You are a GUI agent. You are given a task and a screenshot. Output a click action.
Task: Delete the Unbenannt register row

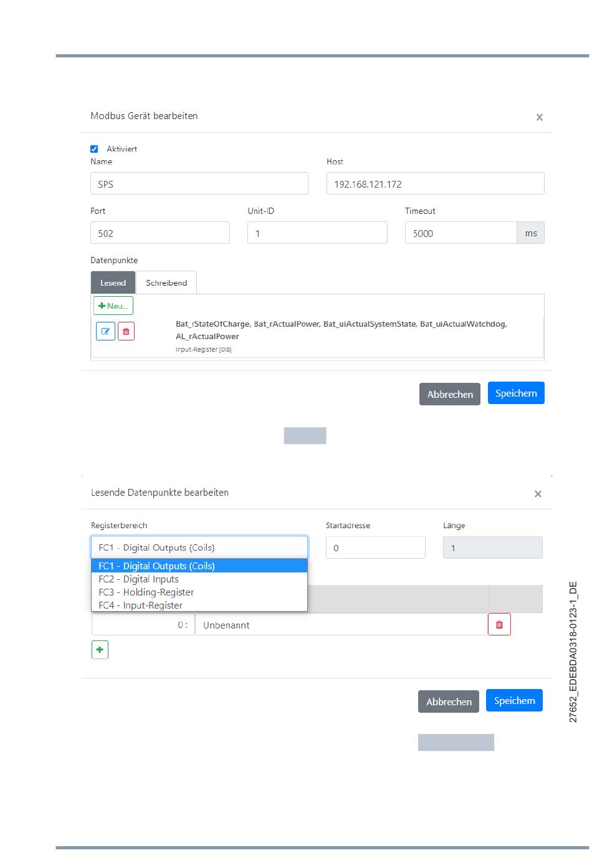pyautogui.click(x=499, y=624)
